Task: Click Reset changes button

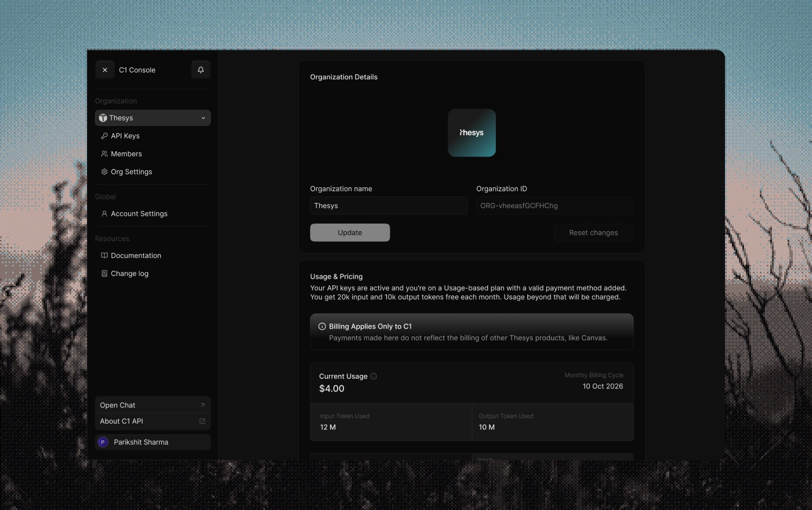Action: pos(593,232)
